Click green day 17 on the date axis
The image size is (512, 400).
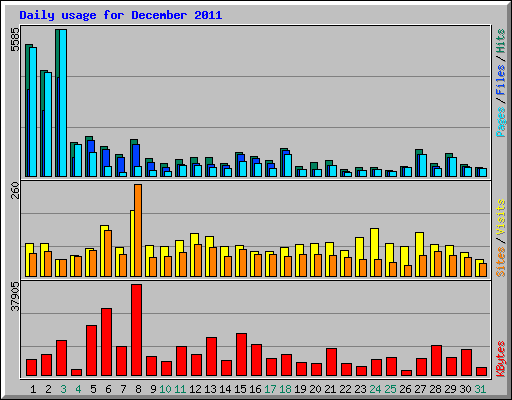click(x=270, y=389)
